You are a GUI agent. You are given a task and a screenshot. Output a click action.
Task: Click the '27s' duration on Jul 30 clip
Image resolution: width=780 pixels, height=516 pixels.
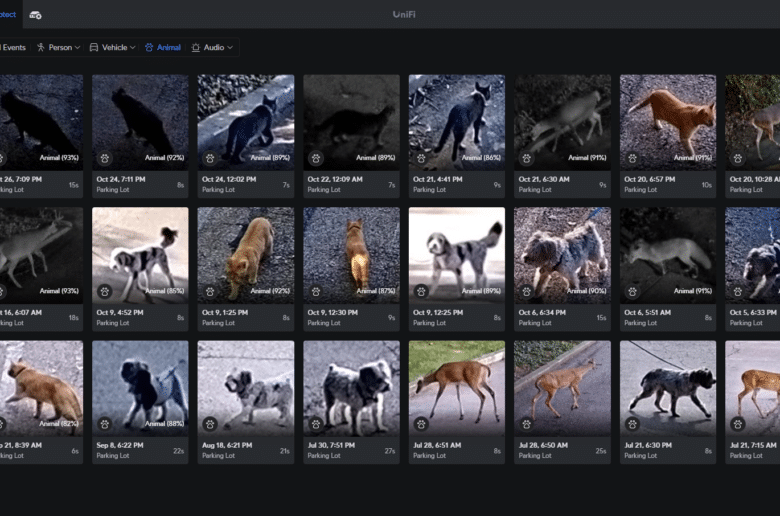tap(390, 451)
